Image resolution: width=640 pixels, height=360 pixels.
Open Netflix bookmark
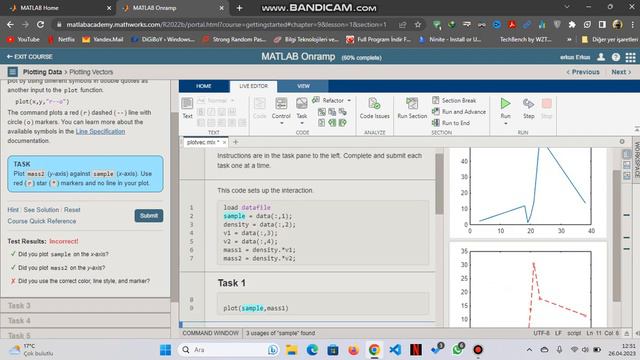[x=61, y=40]
